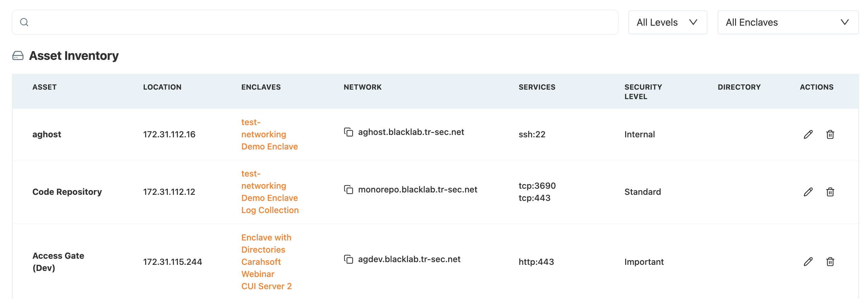Open the All Levels dropdown
This screenshot has height=299, width=868.
(667, 22)
